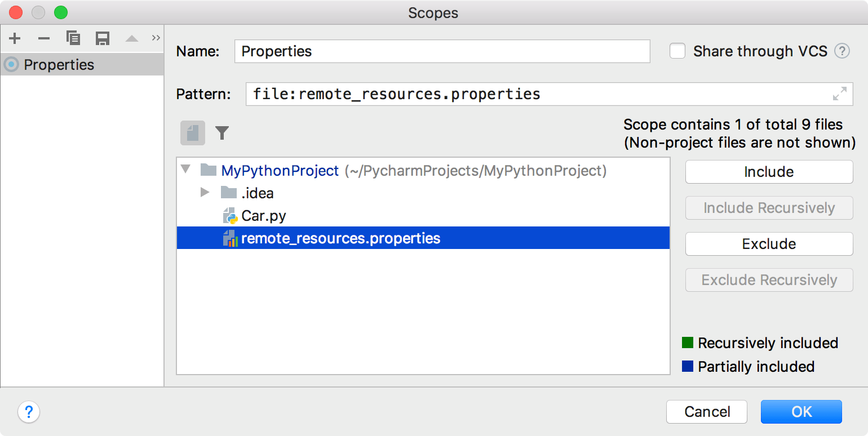Select remote_resources.properties in the tree
Screen dimensions: 868x436
coord(340,238)
